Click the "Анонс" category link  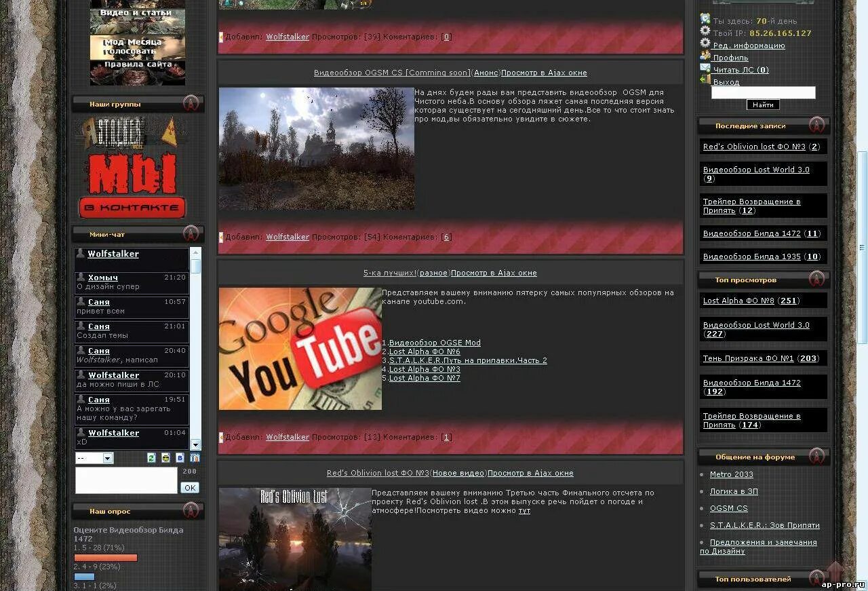486,73
